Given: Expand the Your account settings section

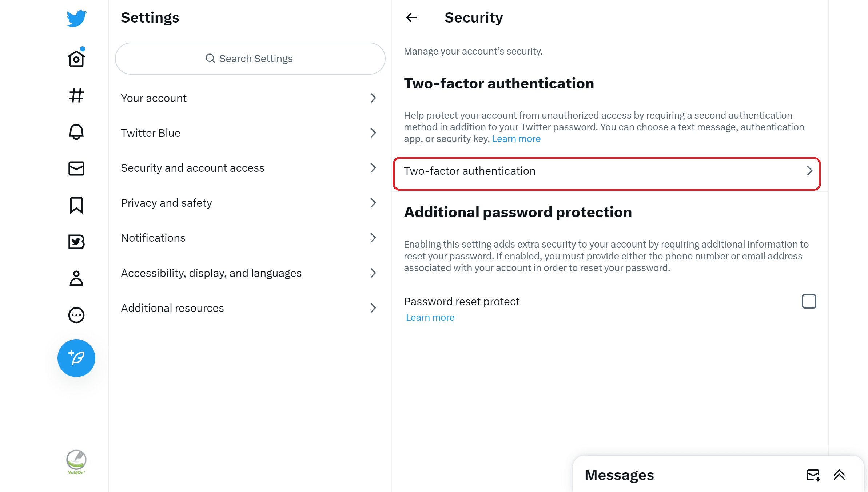Looking at the screenshot, I should (x=250, y=98).
